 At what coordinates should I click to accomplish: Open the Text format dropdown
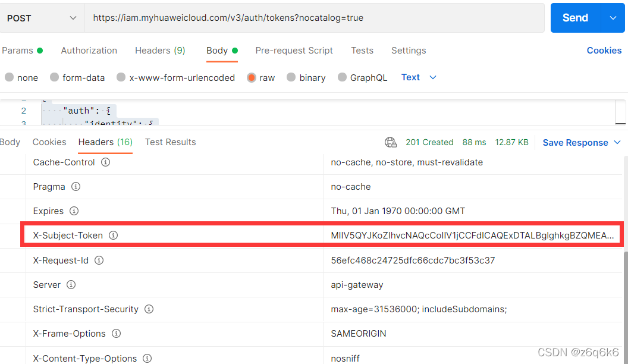pyautogui.click(x=419, y=77)
